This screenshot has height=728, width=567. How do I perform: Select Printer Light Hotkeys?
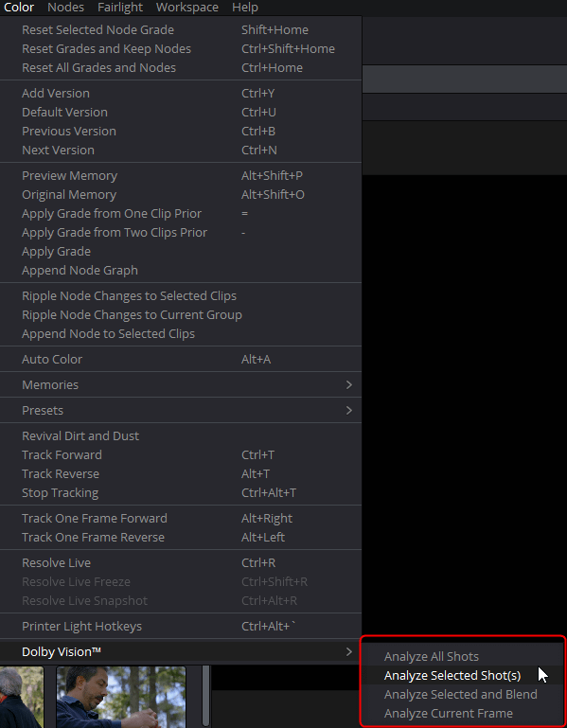click(181, 627)
